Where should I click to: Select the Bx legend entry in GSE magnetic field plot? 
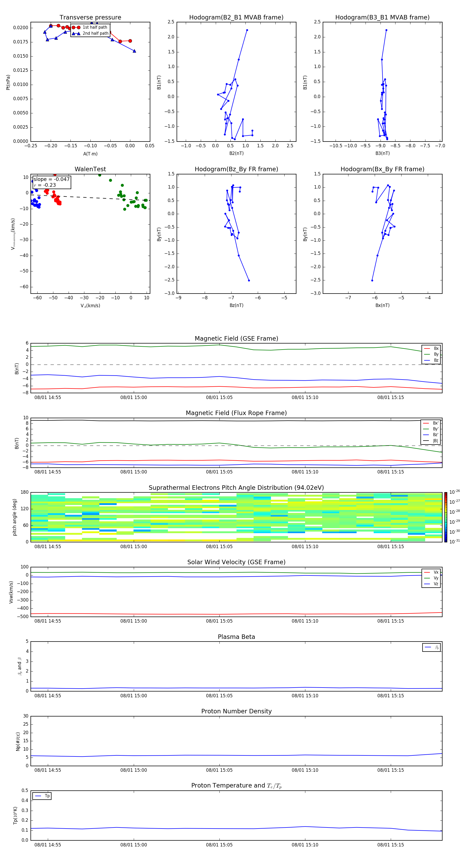(431, 349)
